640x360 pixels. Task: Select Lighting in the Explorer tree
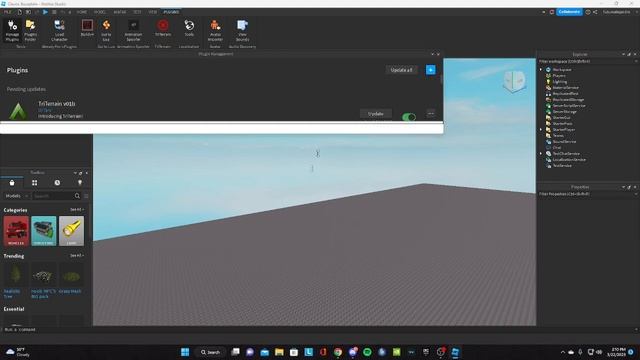[x=560, y=82]
